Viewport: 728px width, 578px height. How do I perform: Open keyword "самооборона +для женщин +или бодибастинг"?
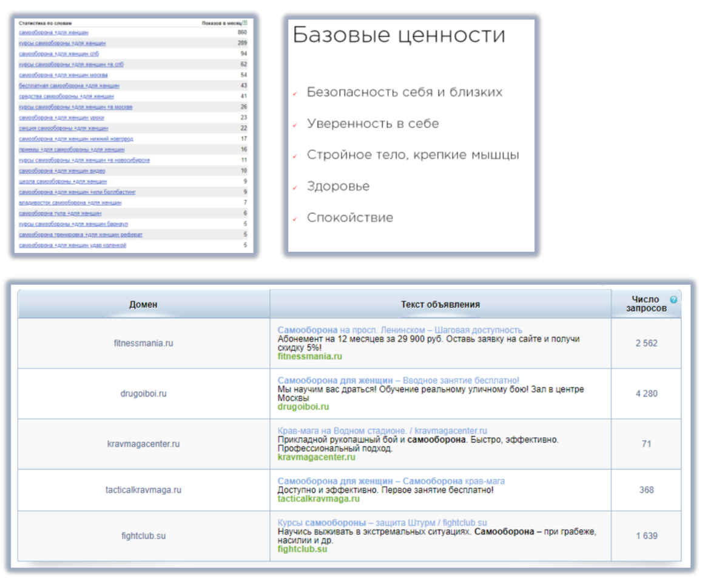pos(78,192)
